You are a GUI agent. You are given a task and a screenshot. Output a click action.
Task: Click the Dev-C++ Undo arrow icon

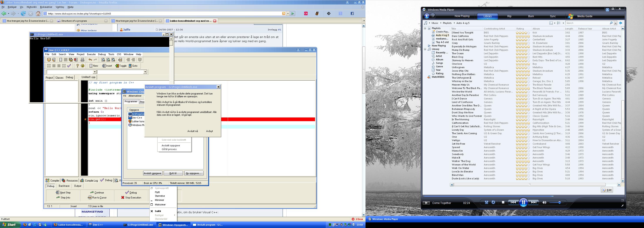pos(90,60)
